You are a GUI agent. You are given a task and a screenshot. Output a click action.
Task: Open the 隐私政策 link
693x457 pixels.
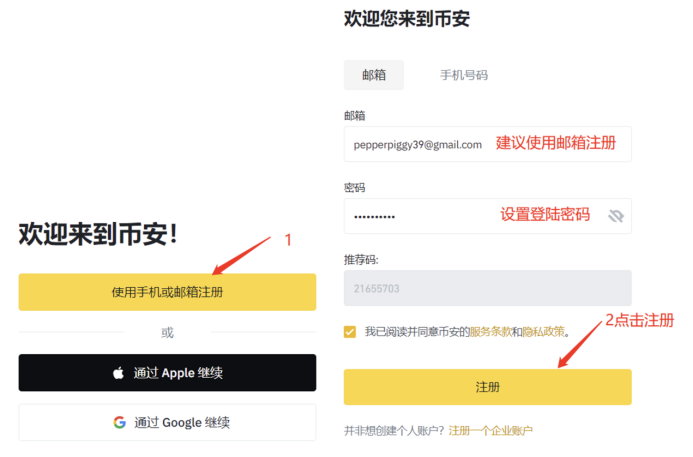pos(543,331)
